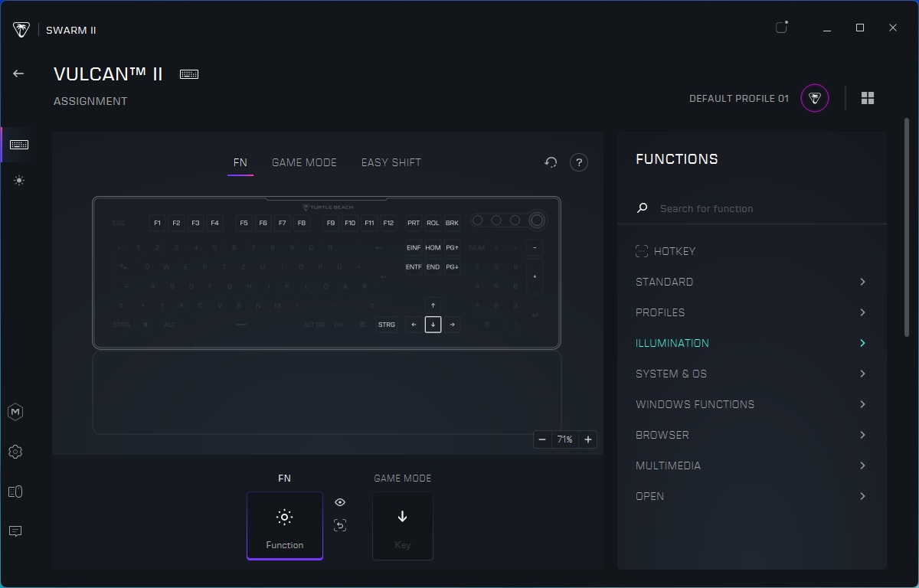Click the keyboard icon beside VULCAN II title
This screenshot has width=919, height=588.
point(189,74)
